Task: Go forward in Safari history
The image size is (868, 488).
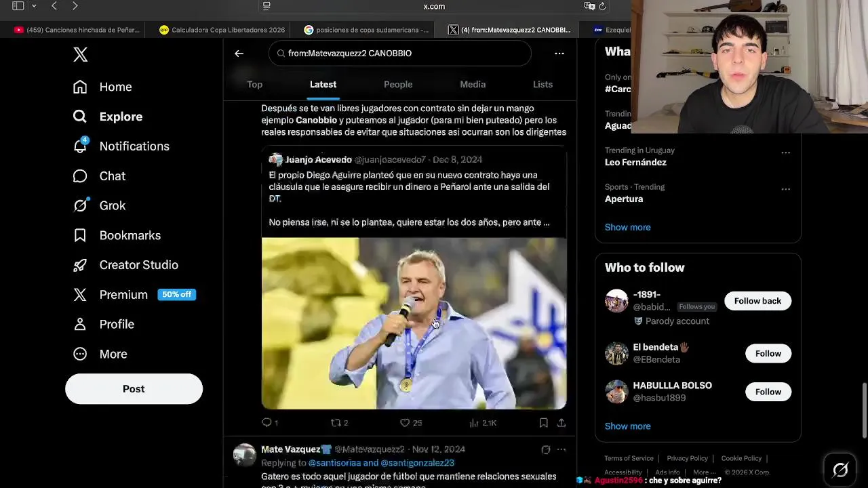Action: 75,6
